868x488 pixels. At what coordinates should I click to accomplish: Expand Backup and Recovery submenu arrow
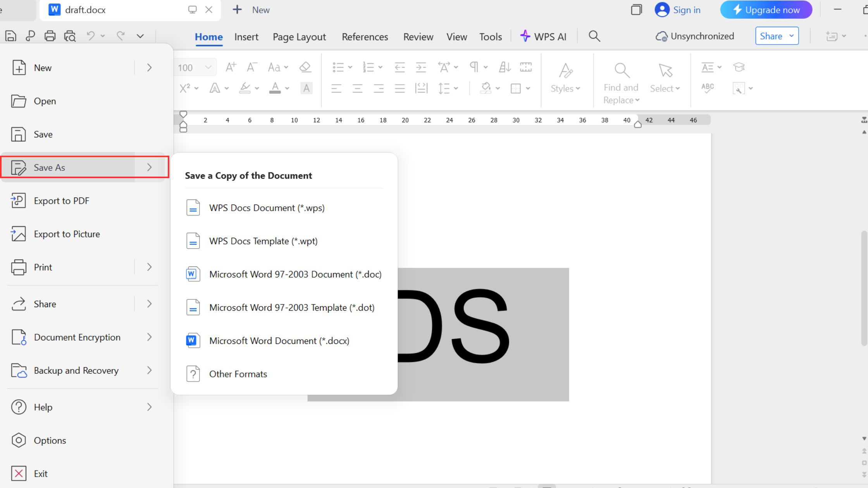pyautogui.click(x=149, y=371)
